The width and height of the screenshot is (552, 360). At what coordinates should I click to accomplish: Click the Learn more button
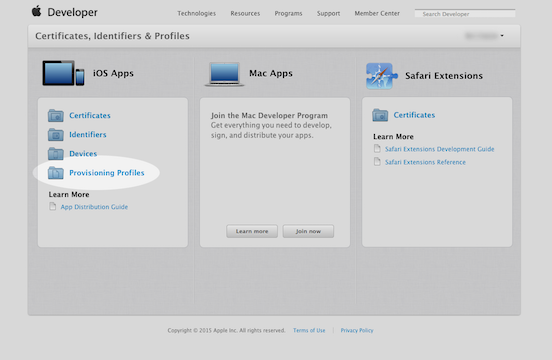pos(252,231)
